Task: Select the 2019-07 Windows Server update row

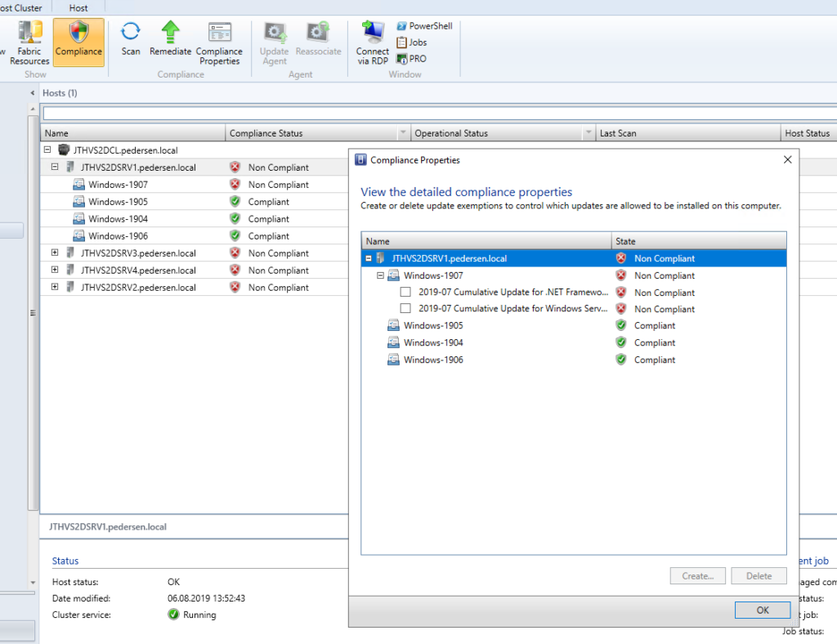Action: pos(574,308)
